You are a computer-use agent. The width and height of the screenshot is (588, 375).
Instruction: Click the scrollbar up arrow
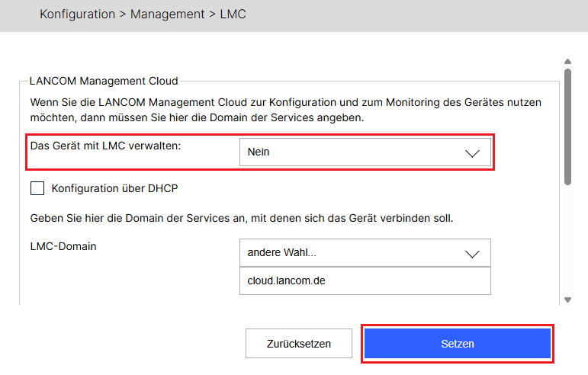[567, 62]
